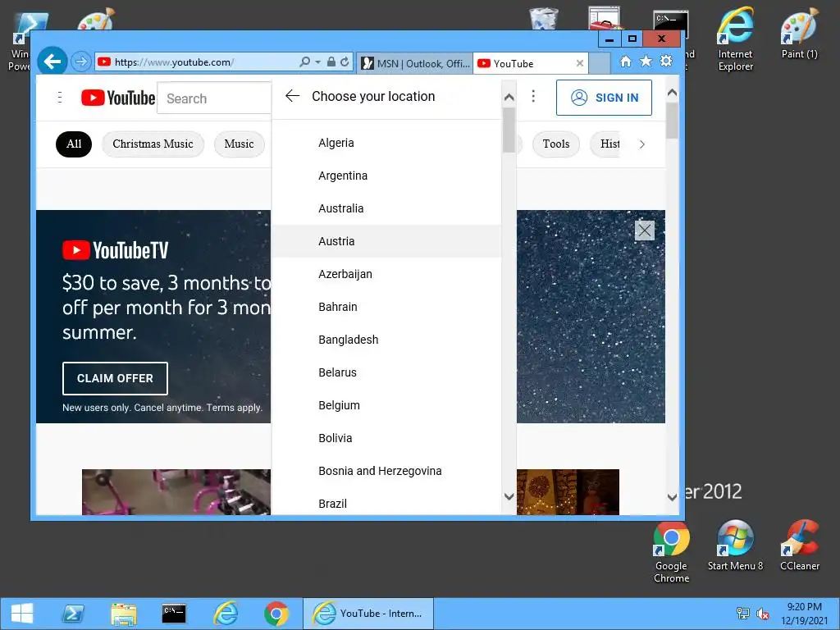Choose Bosnia and Herzegovina as location
Viewport: 840px width, 630px height.
(386, 471)
